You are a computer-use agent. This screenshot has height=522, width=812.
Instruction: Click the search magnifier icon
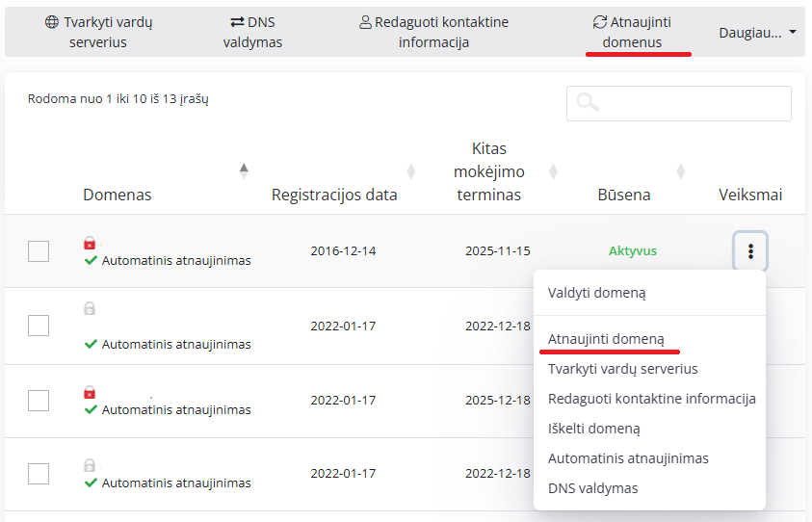(588, 103)
